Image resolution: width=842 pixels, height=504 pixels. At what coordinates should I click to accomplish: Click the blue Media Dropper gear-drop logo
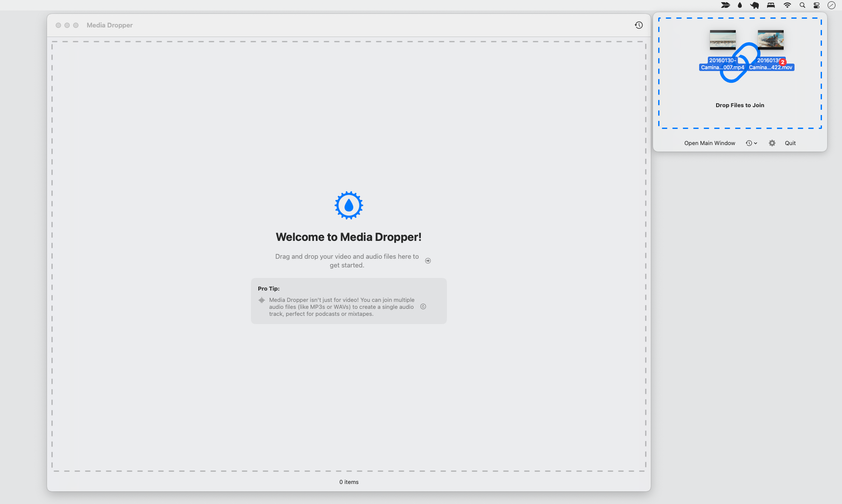[x=349, y=205]
